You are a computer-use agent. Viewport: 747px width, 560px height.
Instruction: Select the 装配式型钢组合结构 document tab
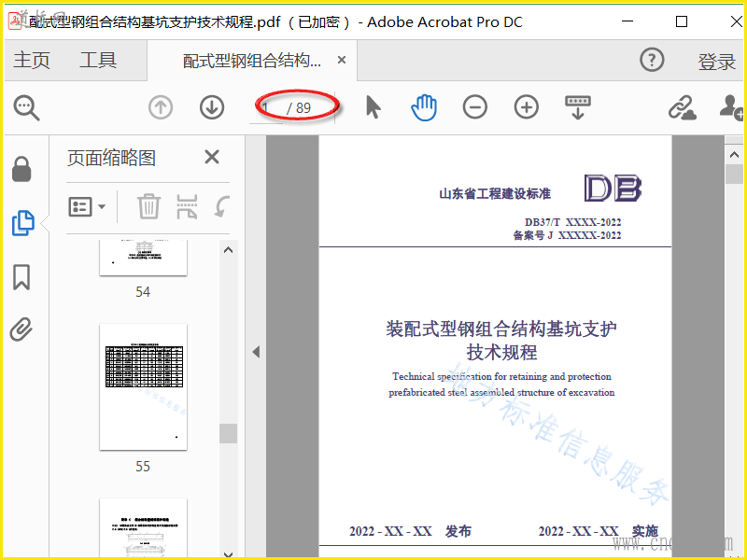tap(252, 61)
